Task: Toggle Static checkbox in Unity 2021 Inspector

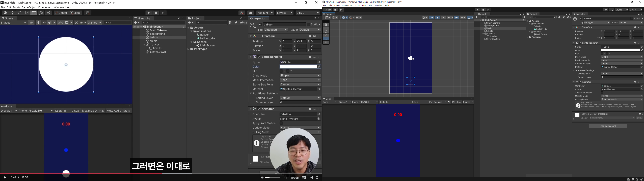Action: 632,18
